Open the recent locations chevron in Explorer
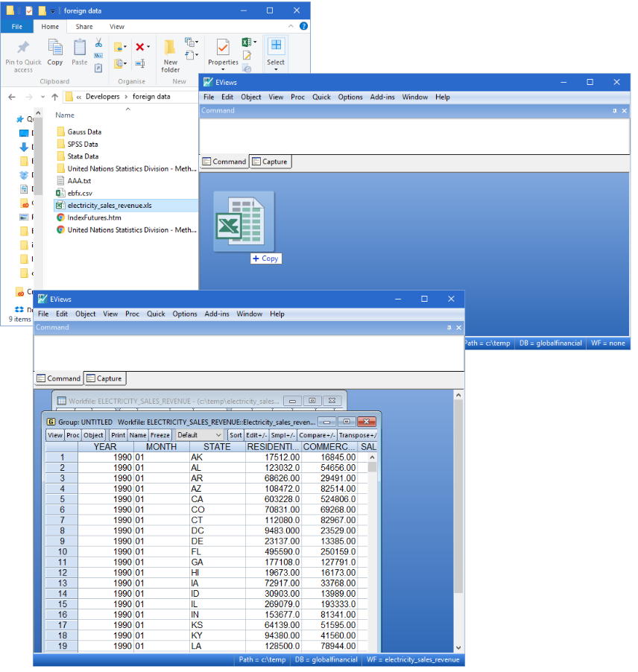The image size is (638, 672). point(43,97)
